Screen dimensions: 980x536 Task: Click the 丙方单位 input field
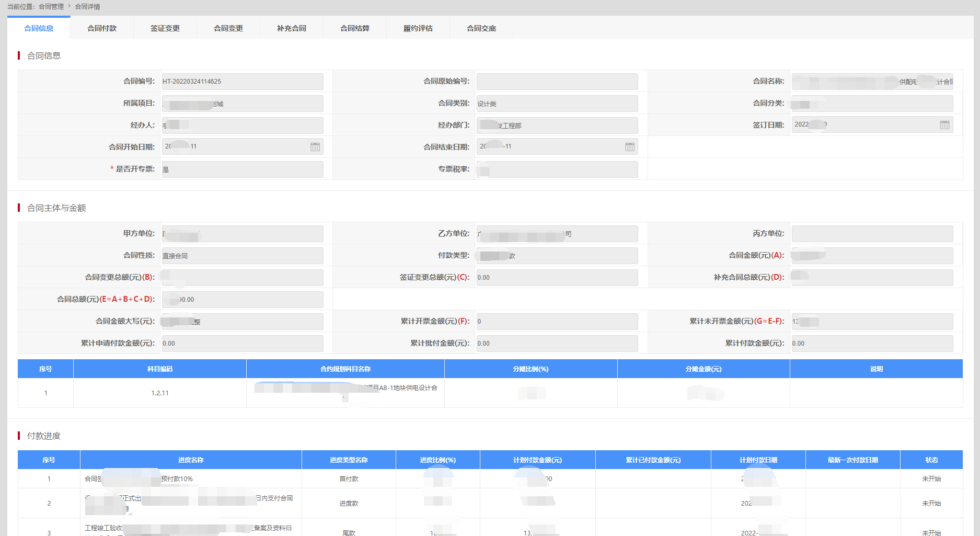(x=872, y=234)
